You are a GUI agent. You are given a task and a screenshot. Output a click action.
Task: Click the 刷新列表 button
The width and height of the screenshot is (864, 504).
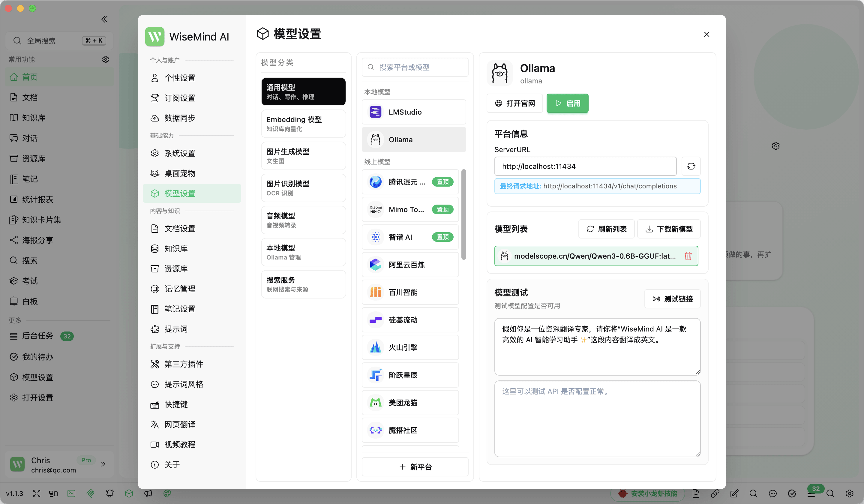click(x=607, y=229)
